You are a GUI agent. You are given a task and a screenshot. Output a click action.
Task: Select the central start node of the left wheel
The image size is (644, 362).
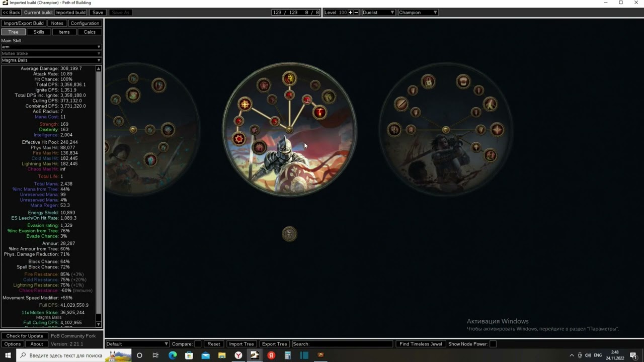[133, 130]
